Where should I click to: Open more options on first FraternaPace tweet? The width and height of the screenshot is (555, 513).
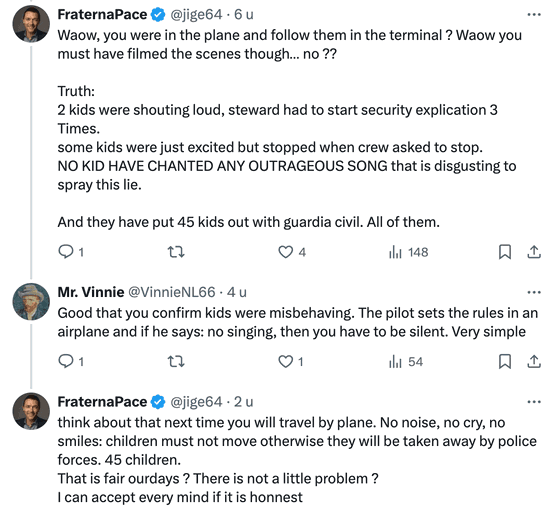coord(534,15)
